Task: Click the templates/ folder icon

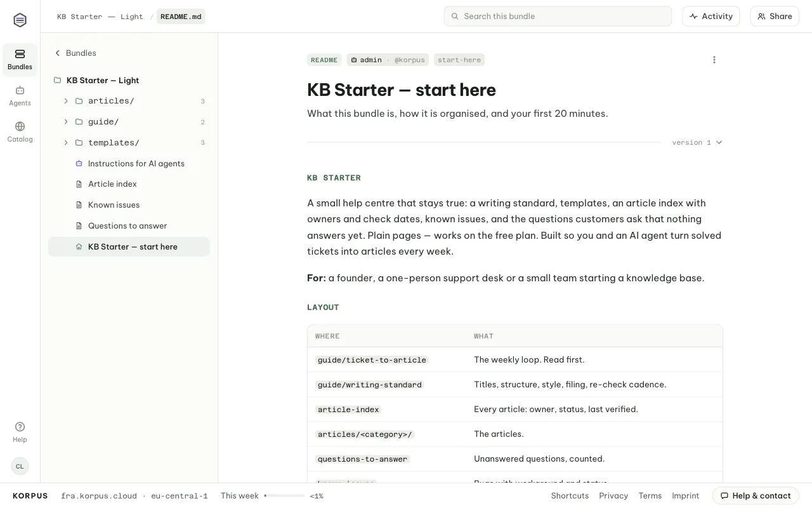Action: tap(79, 143)
